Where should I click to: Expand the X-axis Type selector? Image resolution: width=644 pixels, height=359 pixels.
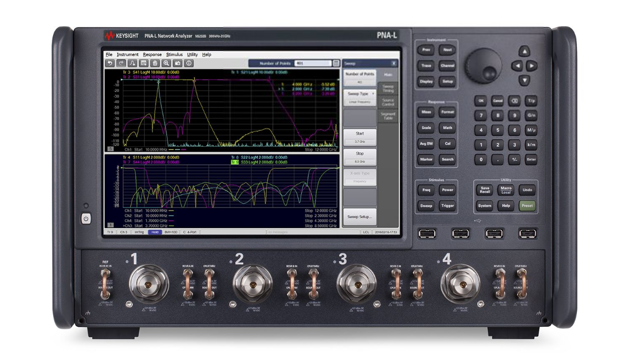coord(360,177)
